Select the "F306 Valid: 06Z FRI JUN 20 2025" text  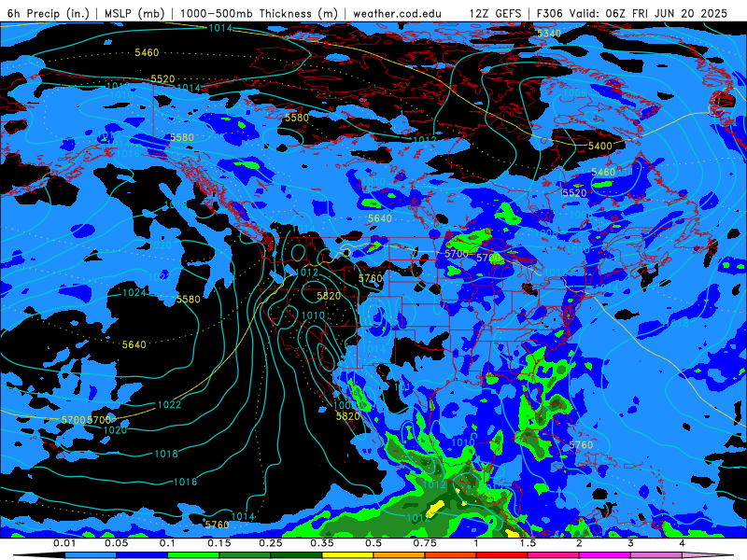[x=632, y=13]
